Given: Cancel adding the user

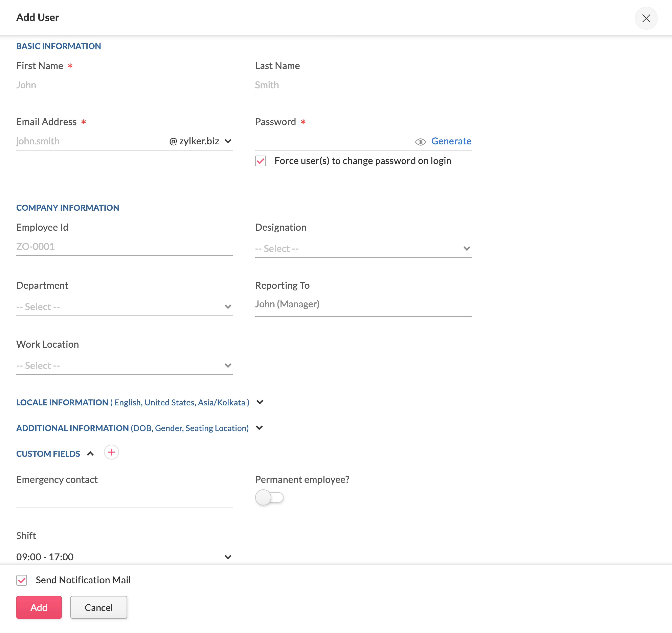Looking at the screenshot, I should [x=98, y=607].
